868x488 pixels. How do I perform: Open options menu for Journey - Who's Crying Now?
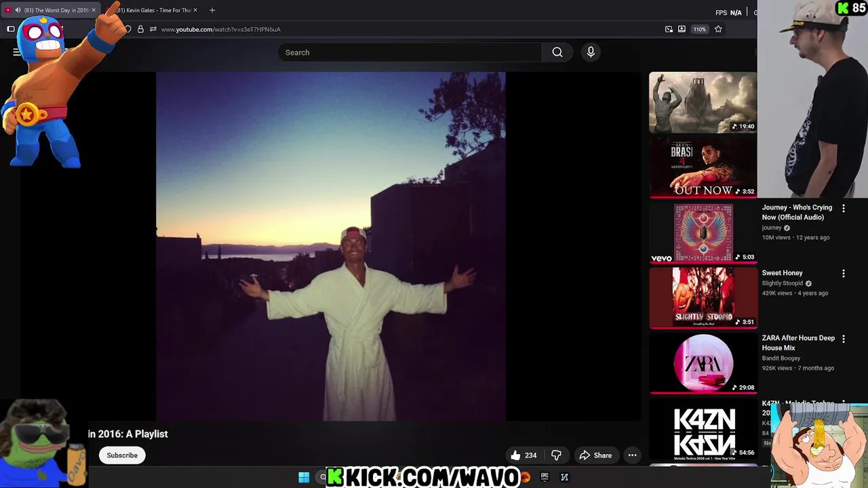(844, 209)
